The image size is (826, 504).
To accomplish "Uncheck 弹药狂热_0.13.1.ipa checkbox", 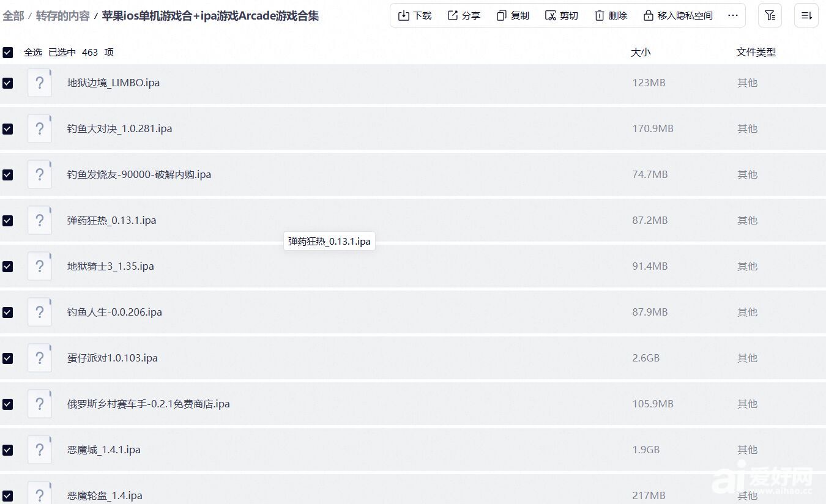I will (7, 221).
